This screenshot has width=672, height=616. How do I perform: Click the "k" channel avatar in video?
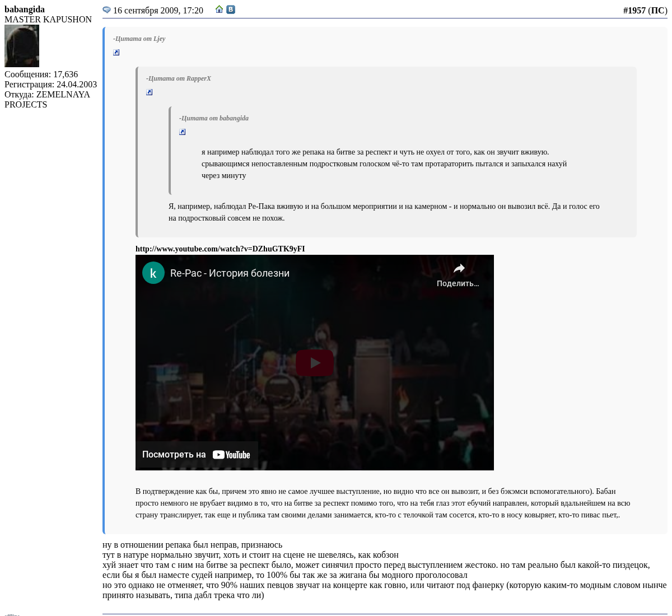(153, 273)
